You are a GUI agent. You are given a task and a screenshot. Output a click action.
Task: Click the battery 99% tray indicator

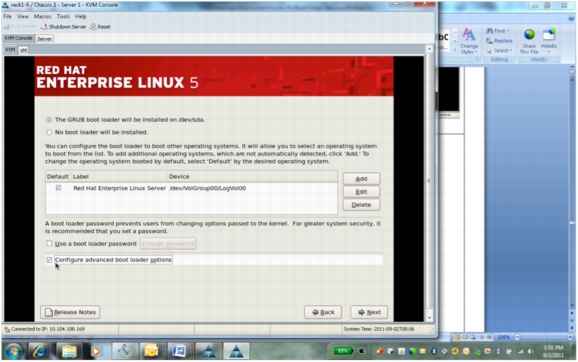[343, 351]
